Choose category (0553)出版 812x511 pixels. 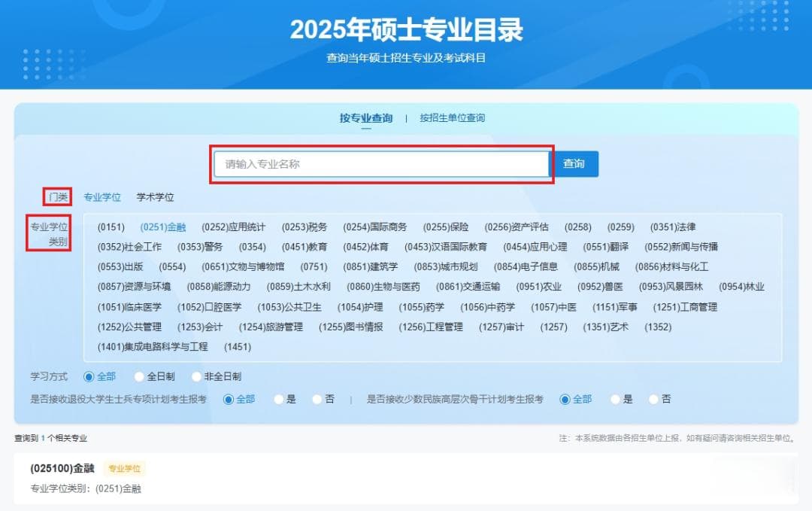[120, 266]
